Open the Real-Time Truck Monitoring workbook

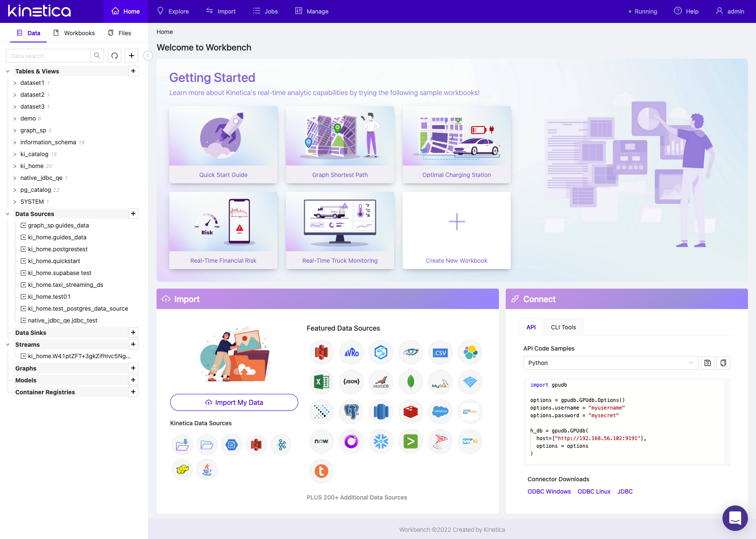coord(340,230)
